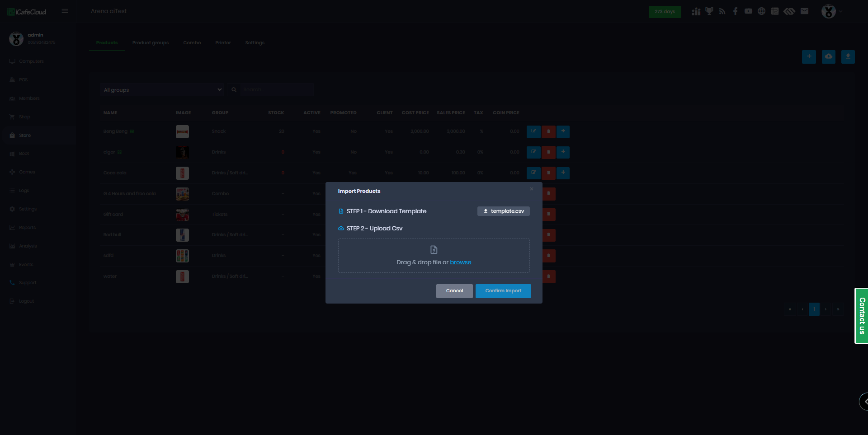The image size is (868, 435).
Task: Add a new product with plus button
Action: (809, 56)
